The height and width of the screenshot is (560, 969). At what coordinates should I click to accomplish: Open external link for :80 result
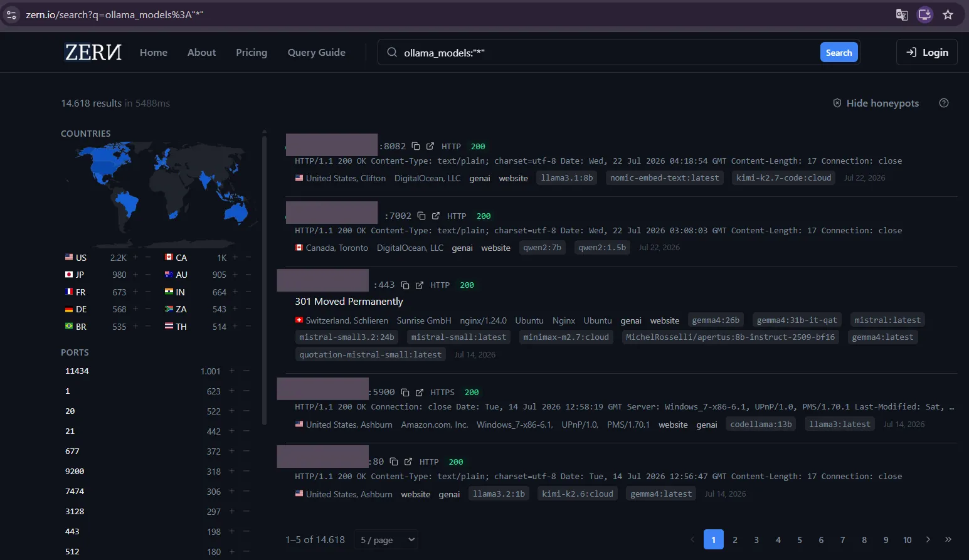click(x=408, y=462)
